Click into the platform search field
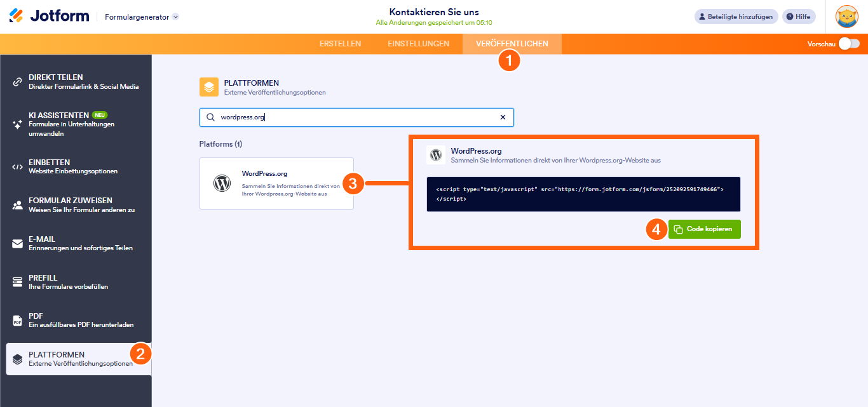Image resolution: width=868 pixels, height=407 pixels. coord(356,117)
